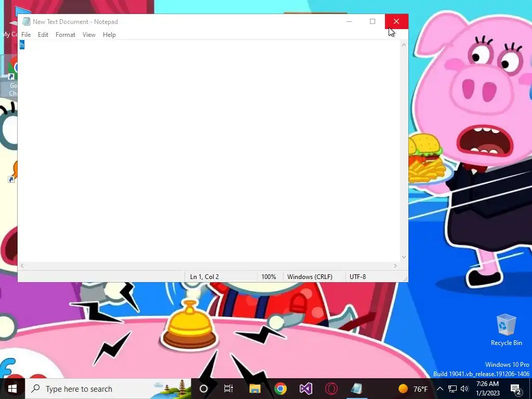Open the Format menu in Notepad
The image size is (532, 399).
point(65,35)
